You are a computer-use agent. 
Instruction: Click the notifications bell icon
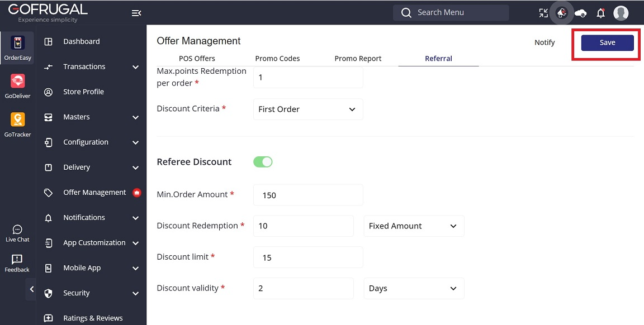pos(600,13)
